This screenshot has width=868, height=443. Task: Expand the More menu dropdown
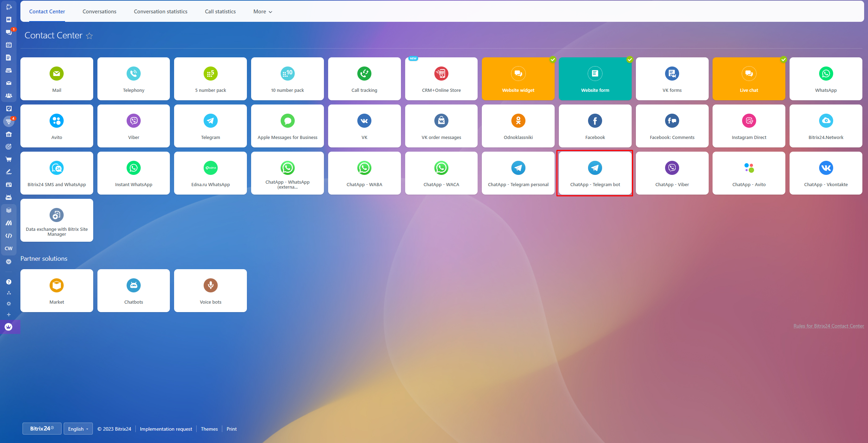click(x=263, y=12)
